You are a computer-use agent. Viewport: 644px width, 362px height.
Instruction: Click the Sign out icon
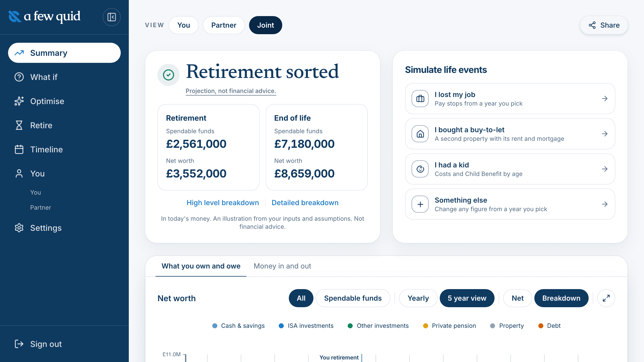pyautogui.click(x=19, y=344)
